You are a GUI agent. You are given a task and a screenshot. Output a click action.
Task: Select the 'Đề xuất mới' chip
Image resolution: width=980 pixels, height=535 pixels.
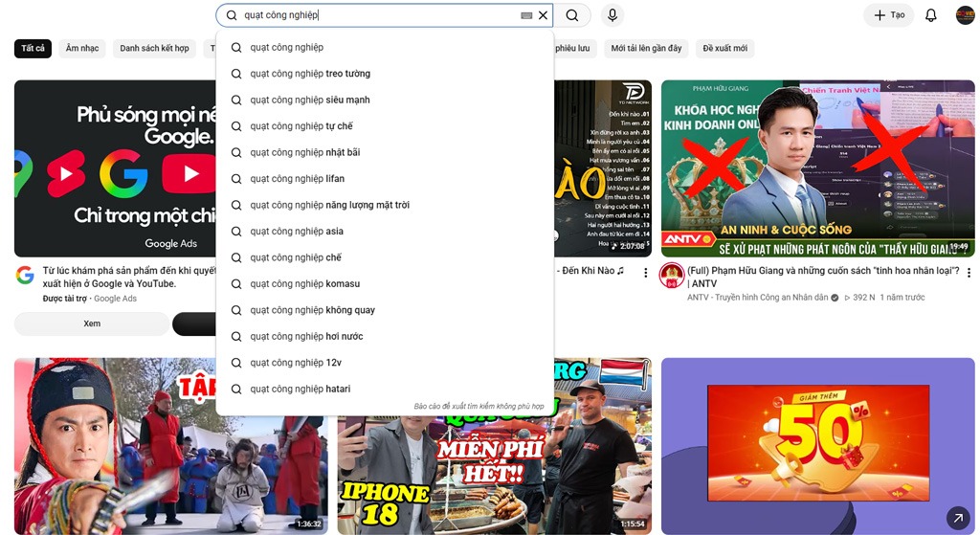(725, 48)
